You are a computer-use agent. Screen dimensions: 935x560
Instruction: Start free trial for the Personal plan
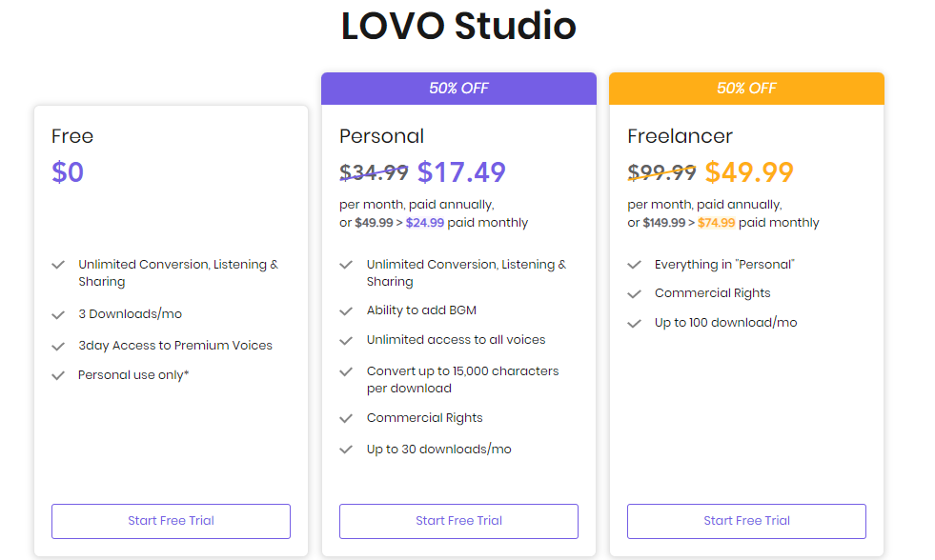[x=458, y=521]
